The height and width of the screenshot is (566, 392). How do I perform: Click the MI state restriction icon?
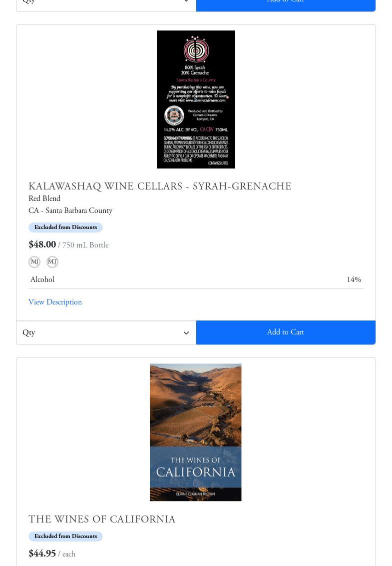point(34,262)
